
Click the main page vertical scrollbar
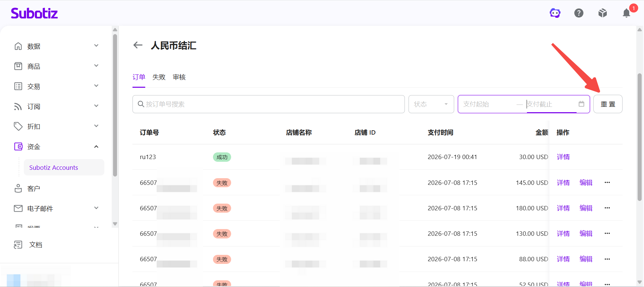click(x=640, y=137)
